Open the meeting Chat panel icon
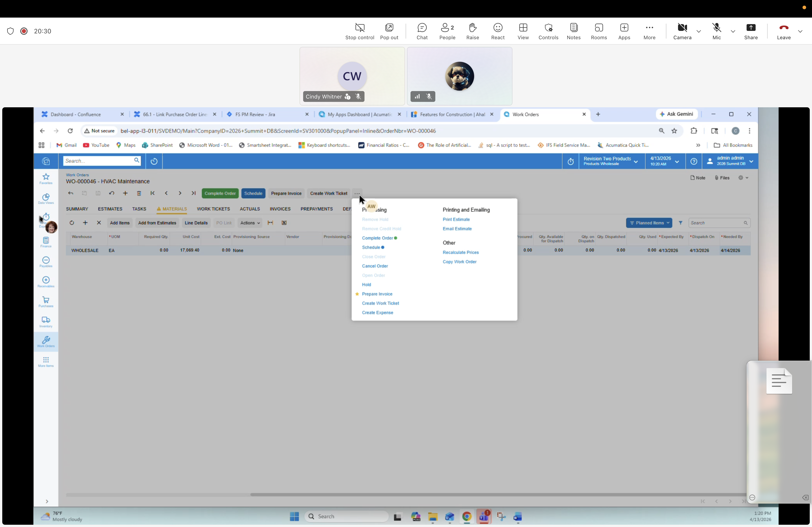The image size is (812, 527). click(x=422, y=31)
